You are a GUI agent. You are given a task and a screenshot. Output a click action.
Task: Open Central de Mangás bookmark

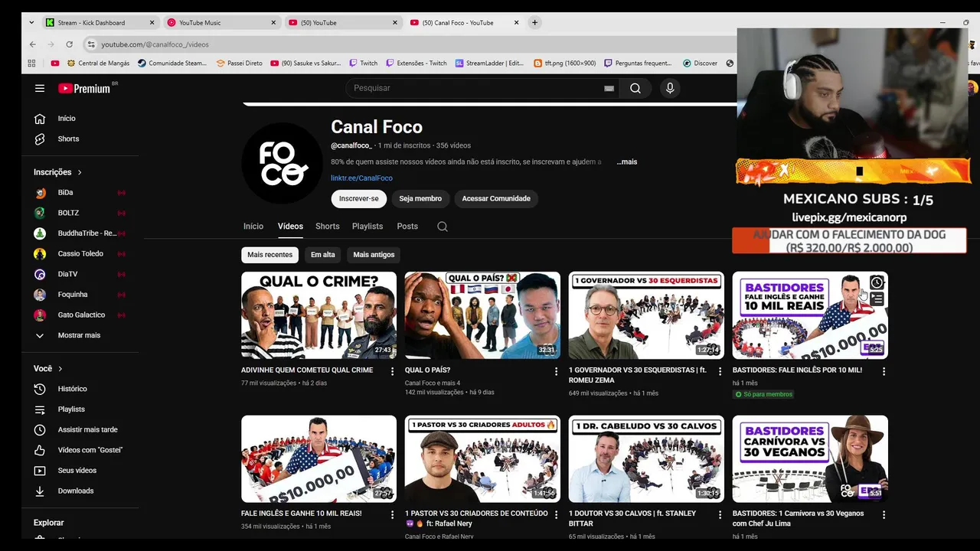pyautogui.click(x=98, y=64)
